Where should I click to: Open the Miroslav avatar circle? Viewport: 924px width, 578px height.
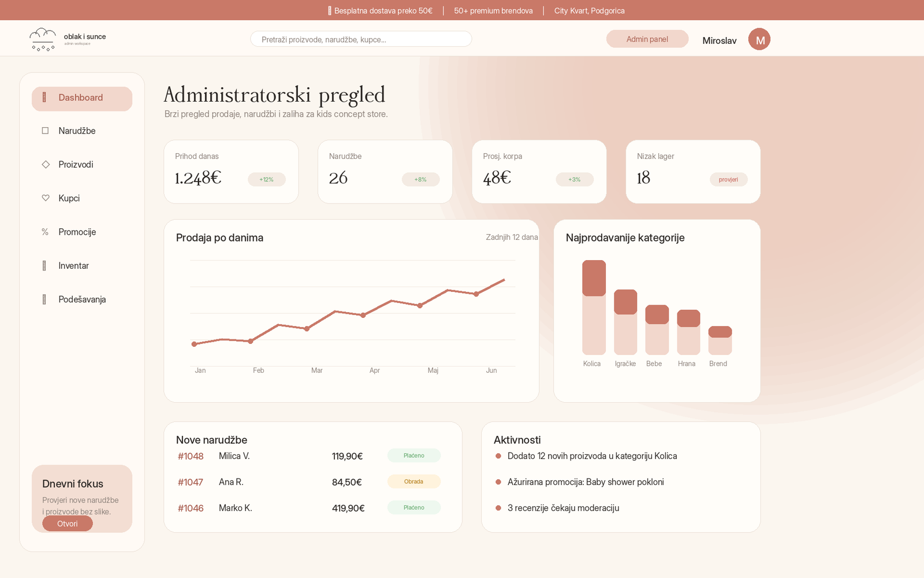click(x=759, y=39)
